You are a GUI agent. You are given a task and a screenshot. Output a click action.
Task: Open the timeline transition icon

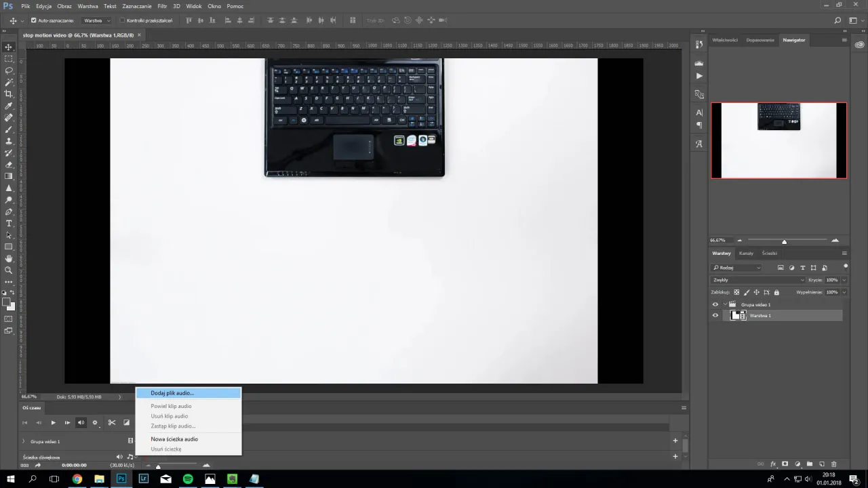point(126,423)
